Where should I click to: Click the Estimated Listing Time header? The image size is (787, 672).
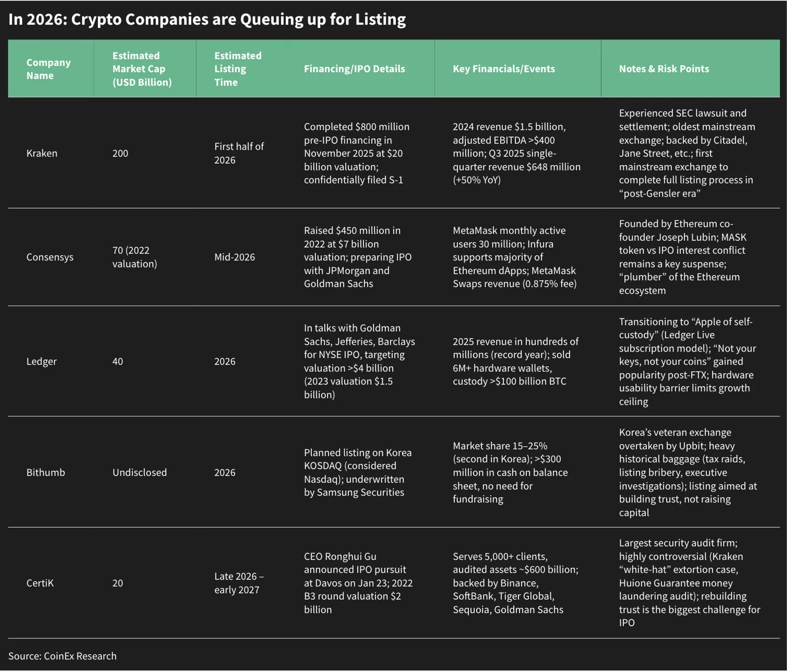tap(238, 69)
